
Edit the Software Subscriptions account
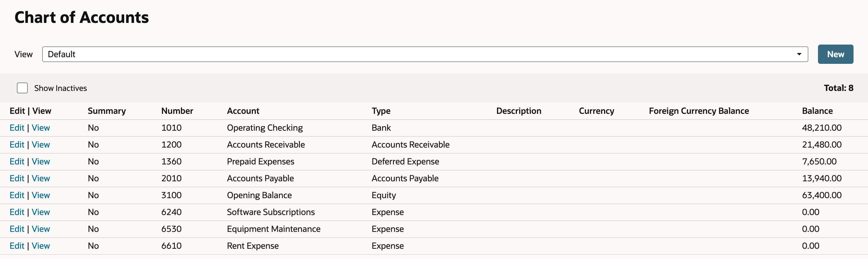(17, 212)
